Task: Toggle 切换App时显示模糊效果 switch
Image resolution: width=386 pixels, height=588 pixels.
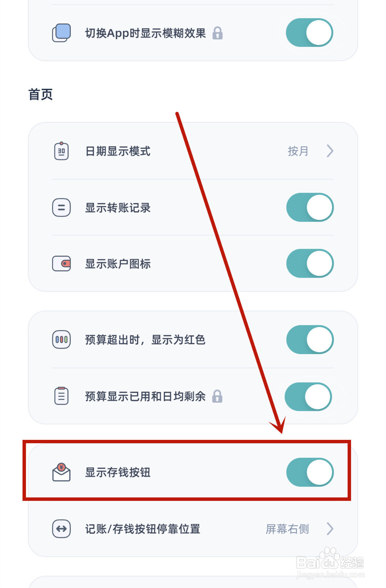Action: pos(310,33)
